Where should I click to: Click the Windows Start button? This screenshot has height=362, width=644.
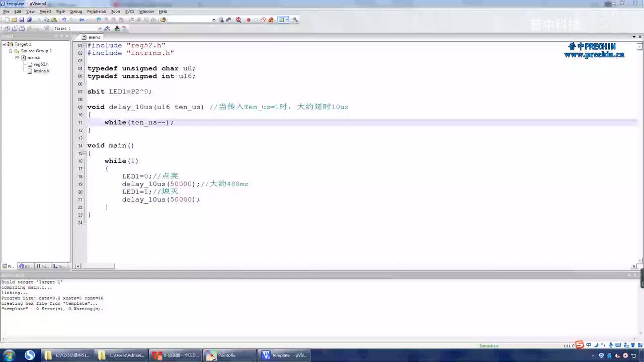point(10,355)
